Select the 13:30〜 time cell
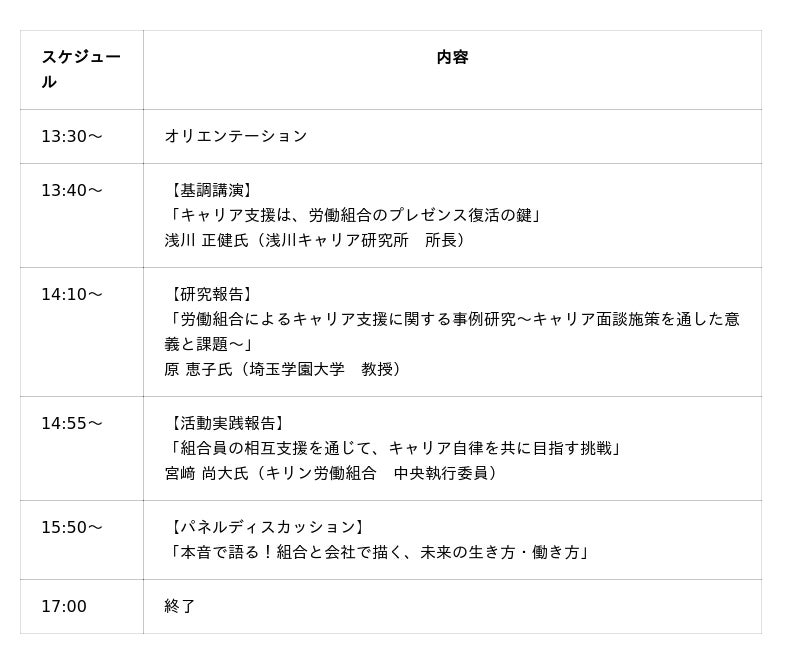Screen dimensions: 800x664 click(x=71, y=136)
